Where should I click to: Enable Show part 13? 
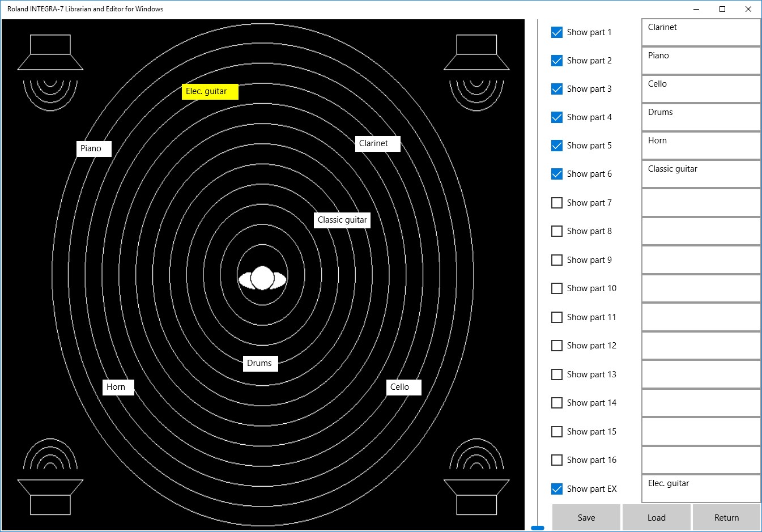[x=557, y=374]
